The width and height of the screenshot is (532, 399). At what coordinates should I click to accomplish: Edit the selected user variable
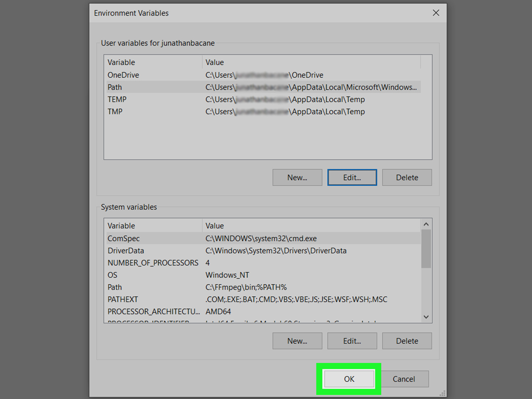coord(352,177)
